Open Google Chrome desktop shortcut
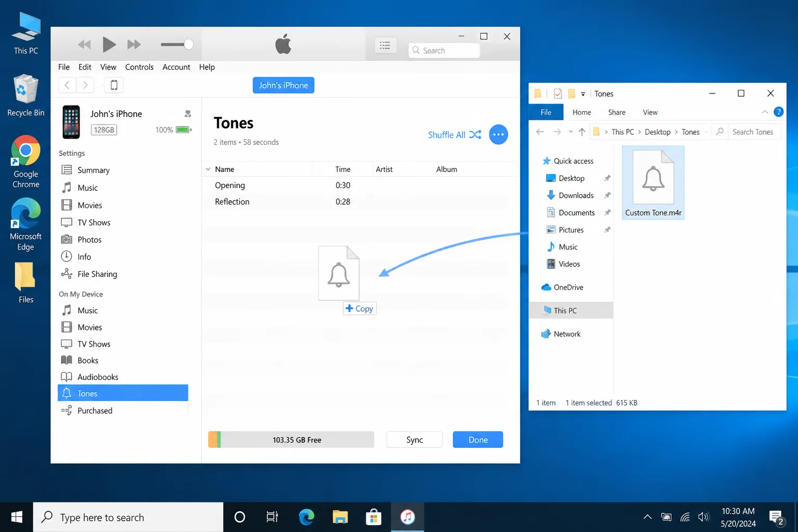This screenshot has height=532, width=798. [x=26, y=162]
